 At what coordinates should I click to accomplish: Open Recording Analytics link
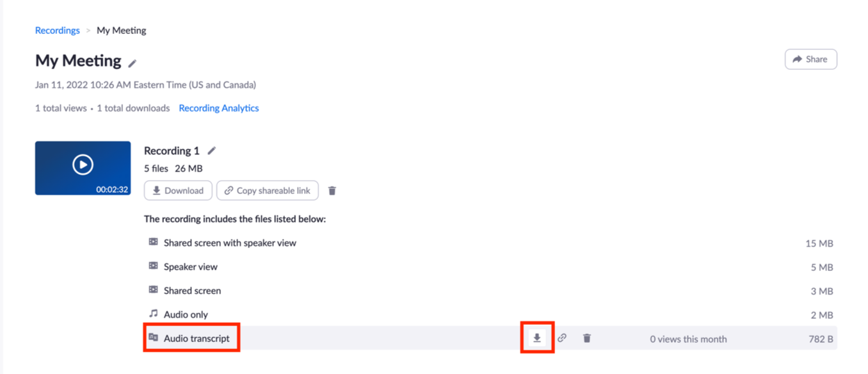(x=219, y=108)
